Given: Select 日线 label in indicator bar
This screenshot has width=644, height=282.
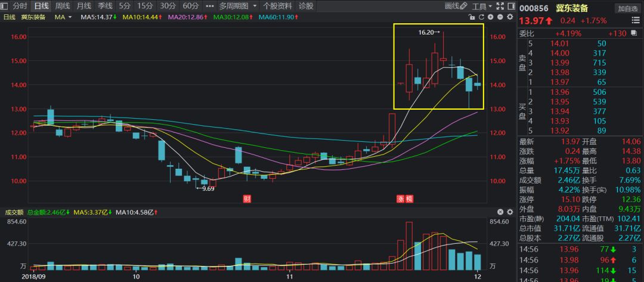Looking at the screenshot, I should pos(9,17).
